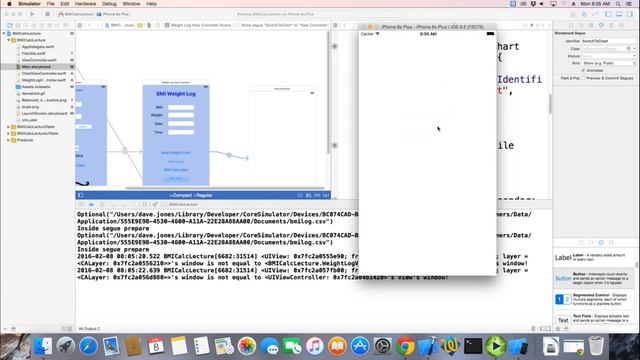Show the Object library icon
The image size is (640, 360).
(601, 242)
